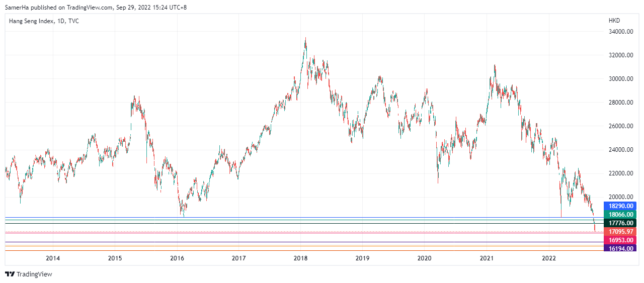Click the purple 16194.00 price label

point(622,248)
